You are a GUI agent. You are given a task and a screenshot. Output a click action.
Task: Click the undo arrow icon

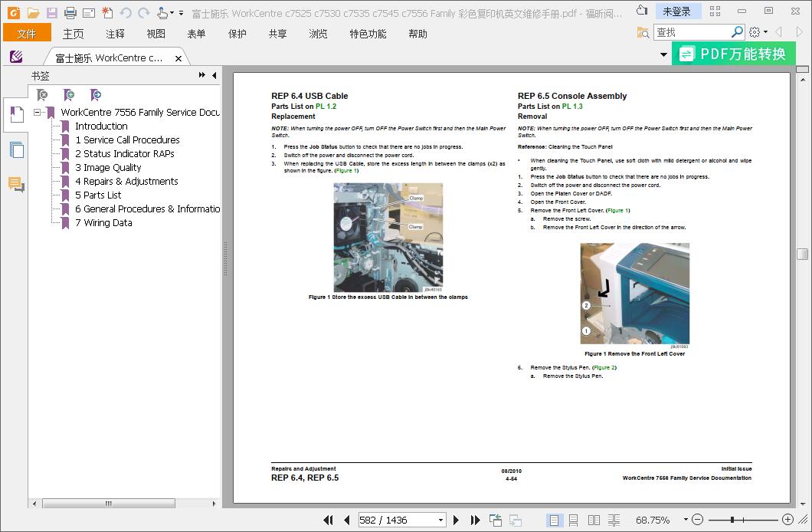coord(126,12)
